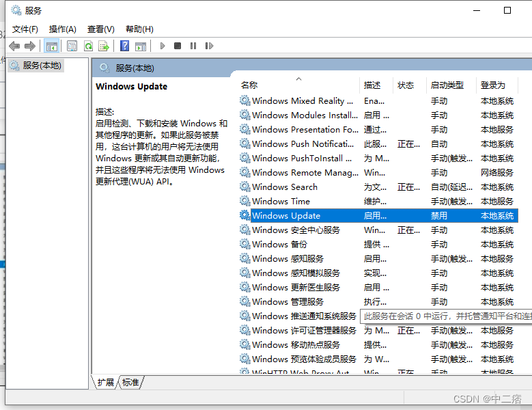Click gear icon beside Windows 管理服务

(x=245, y=301)
